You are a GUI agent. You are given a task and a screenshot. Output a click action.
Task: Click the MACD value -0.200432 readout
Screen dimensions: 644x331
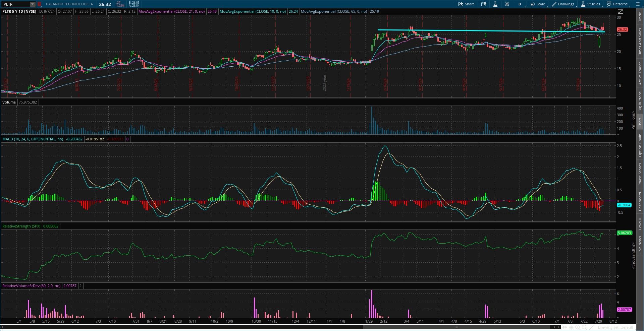(x=74, y=139)
